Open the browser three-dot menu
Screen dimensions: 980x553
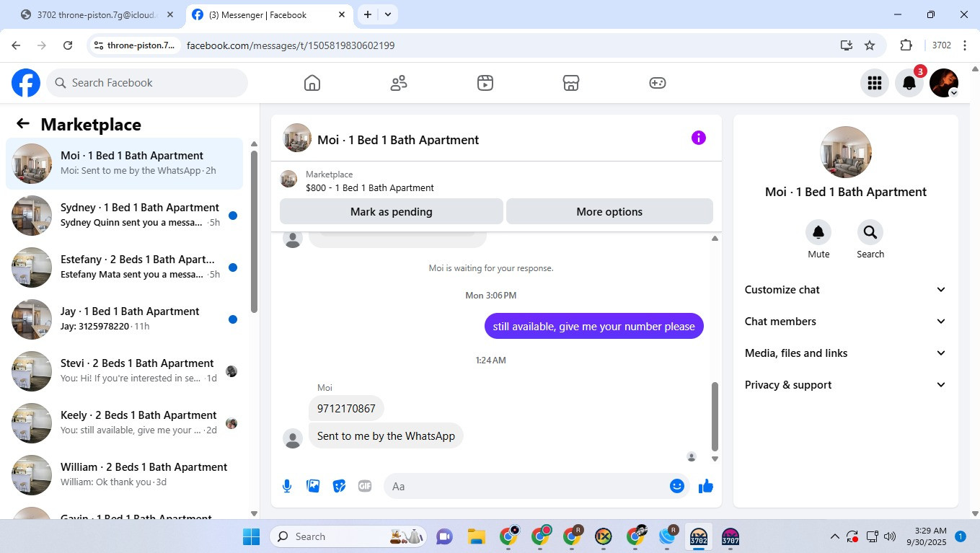click(x=966, y=45)
